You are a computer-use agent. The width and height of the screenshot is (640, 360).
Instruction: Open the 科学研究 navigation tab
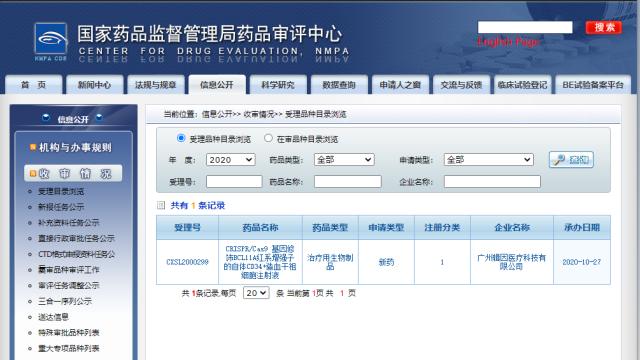pos(278,84)
